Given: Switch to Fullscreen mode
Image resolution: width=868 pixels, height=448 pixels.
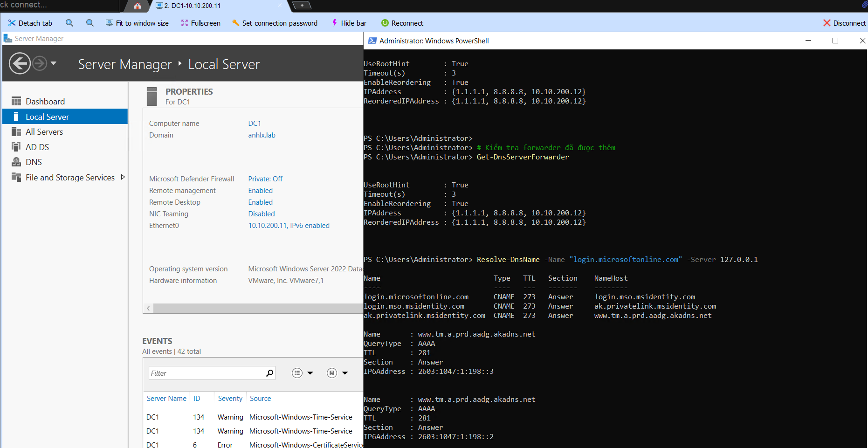Looking at the screenshot, I should tap(200, 23).
